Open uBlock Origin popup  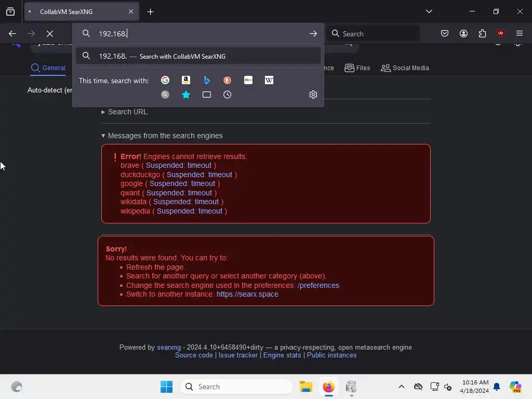pos(500,33)
